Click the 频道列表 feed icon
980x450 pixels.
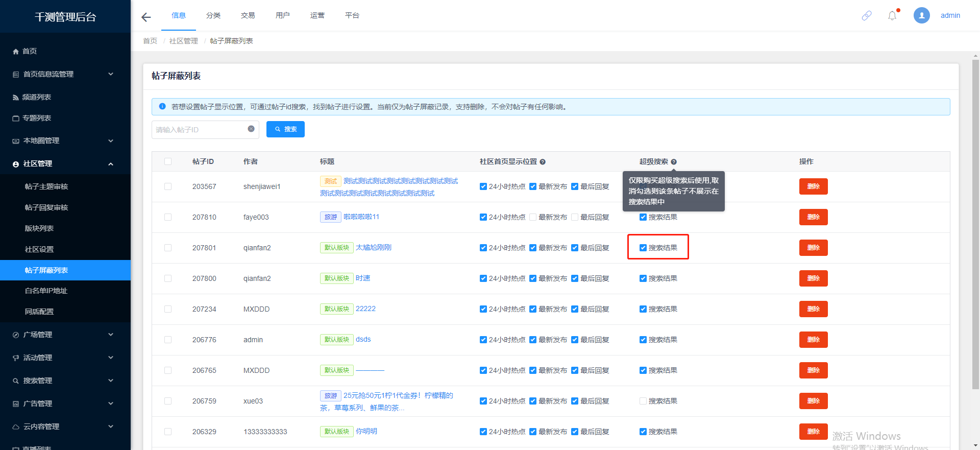tap(16, 98)
